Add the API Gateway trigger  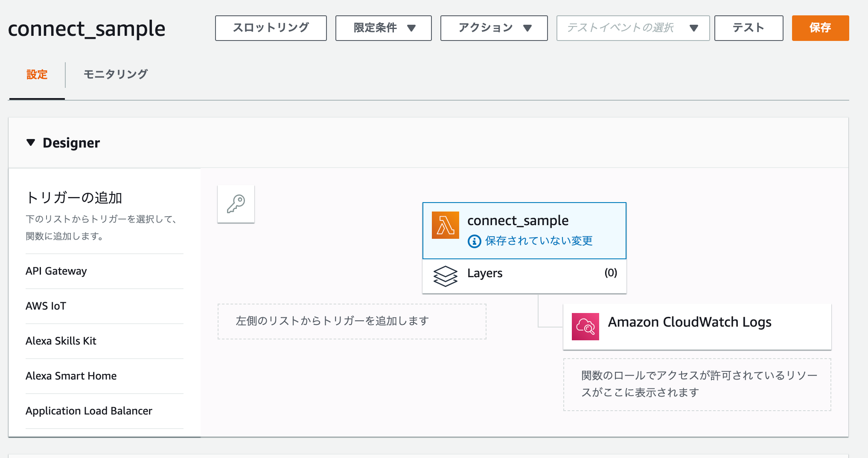(105, 271)
